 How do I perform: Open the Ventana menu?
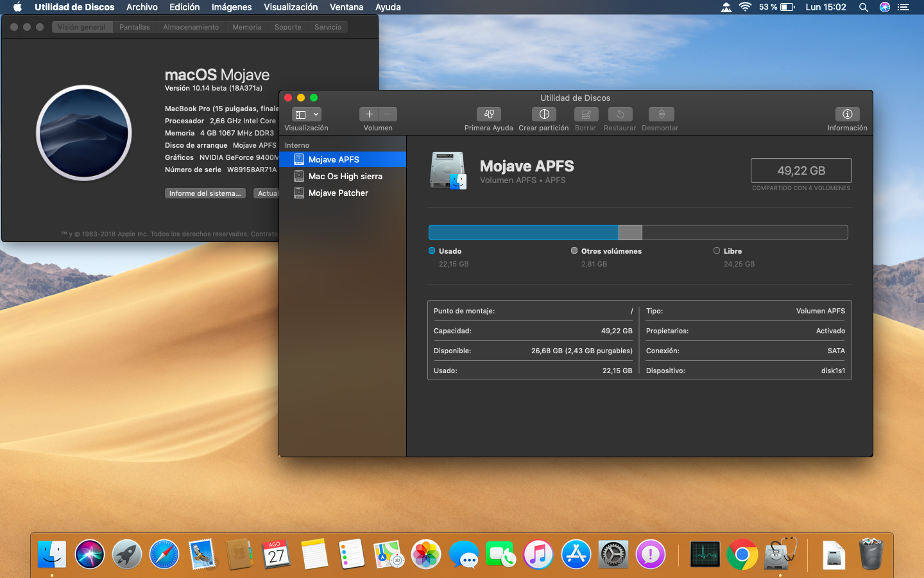coord(346,7)
